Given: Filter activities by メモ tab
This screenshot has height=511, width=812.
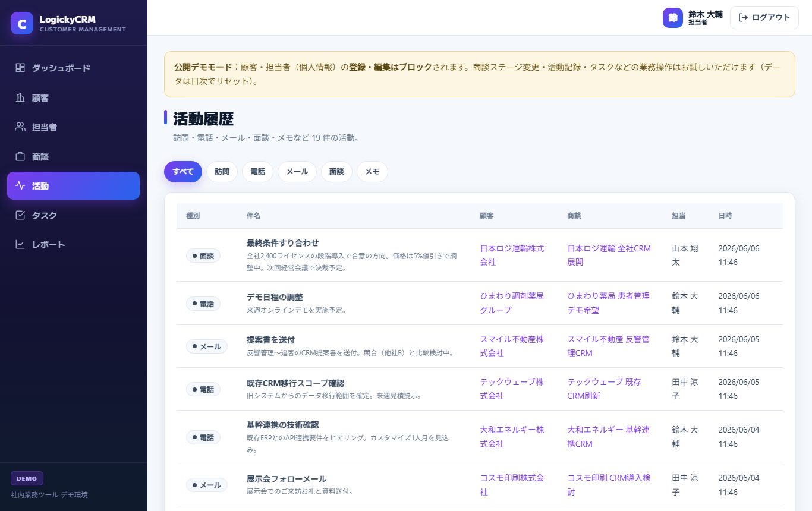Looking at the screenshot, I should point(372,171).
